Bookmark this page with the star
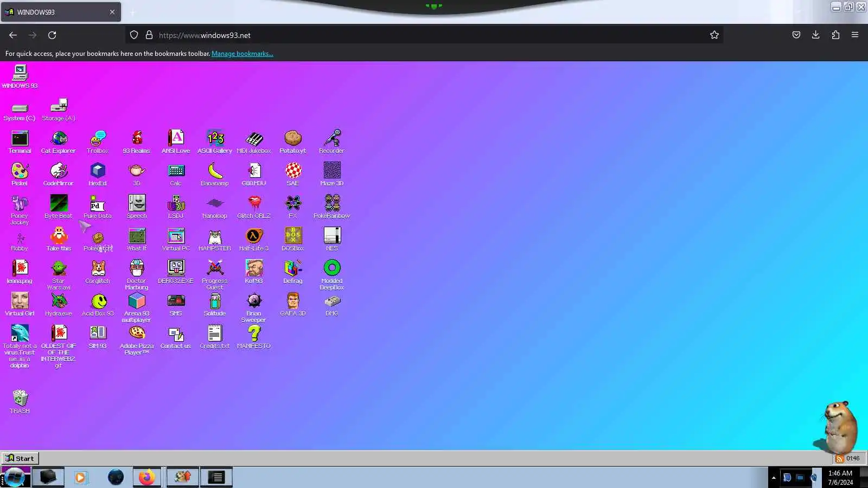The width and height of the screenshot is (868, 488). pos(714,35)
